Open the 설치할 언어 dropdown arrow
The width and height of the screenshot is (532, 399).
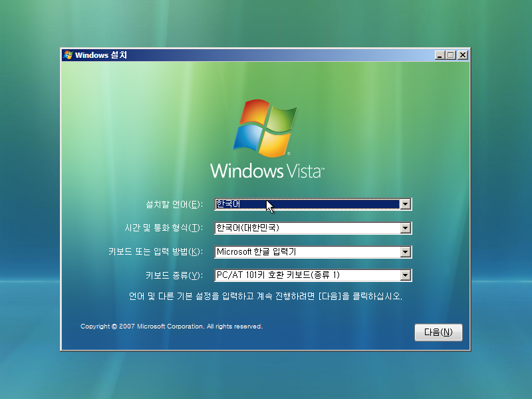click(x=405, y=204)
